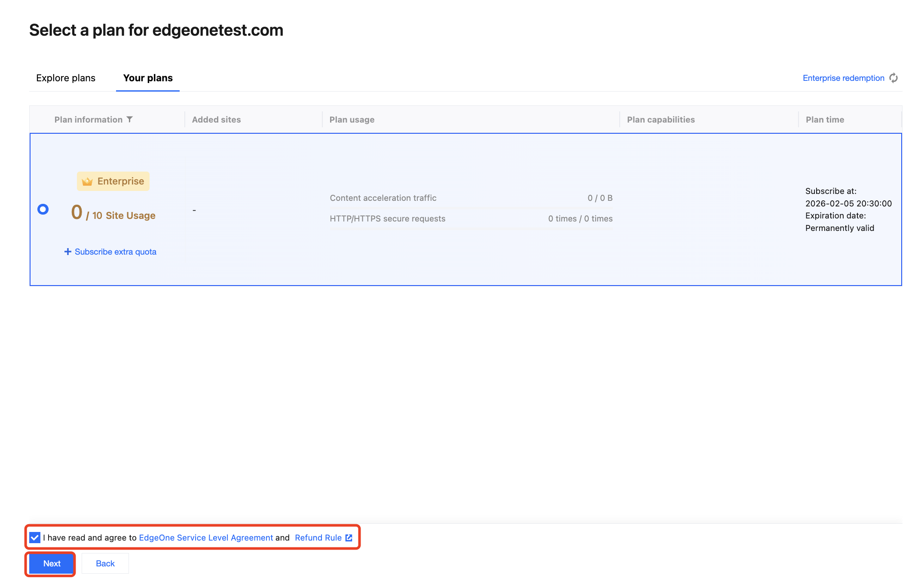Uncheck the agreement checkbox

coord(35,538)
